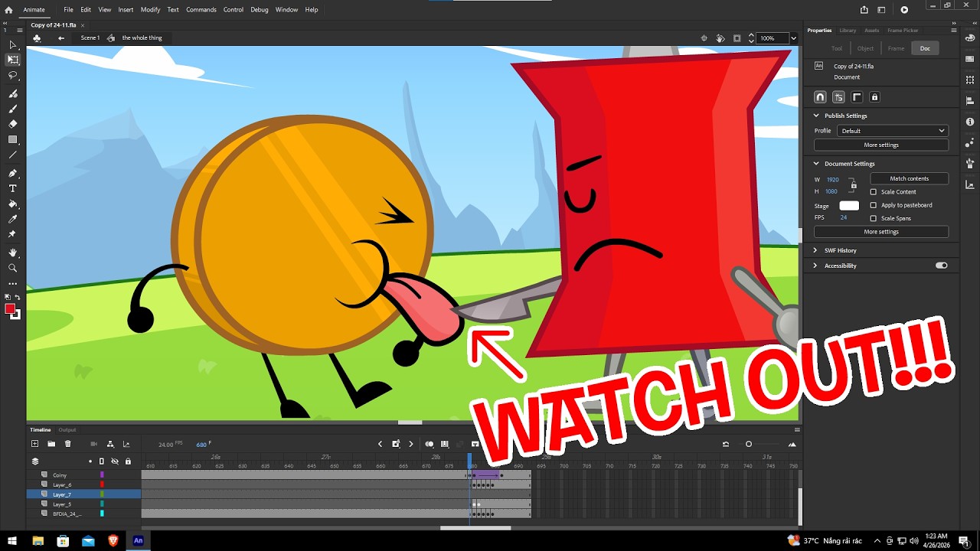Open the Properties panel options menu

953,30
